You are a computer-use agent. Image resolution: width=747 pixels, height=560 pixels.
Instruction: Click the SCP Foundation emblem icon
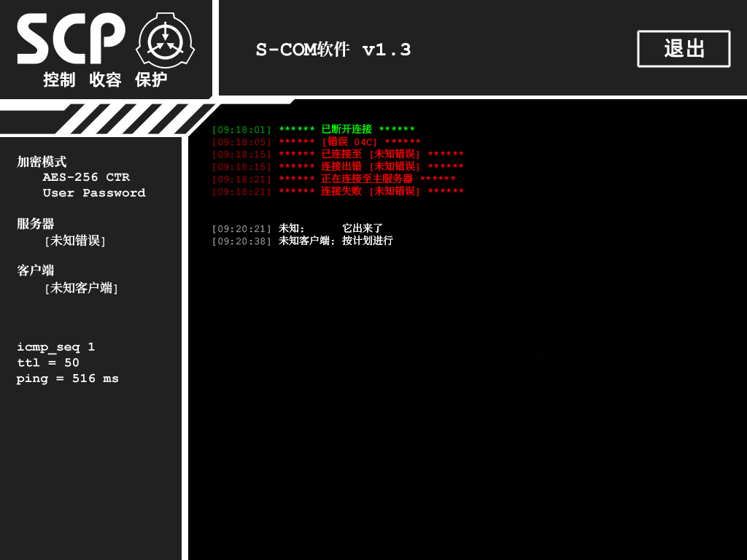[166, 41]
